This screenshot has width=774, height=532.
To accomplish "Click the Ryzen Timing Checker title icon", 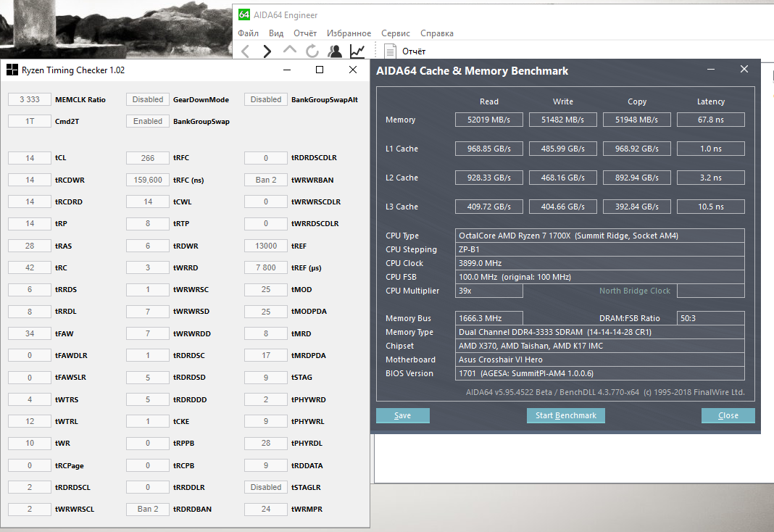I will coord(12,70).
